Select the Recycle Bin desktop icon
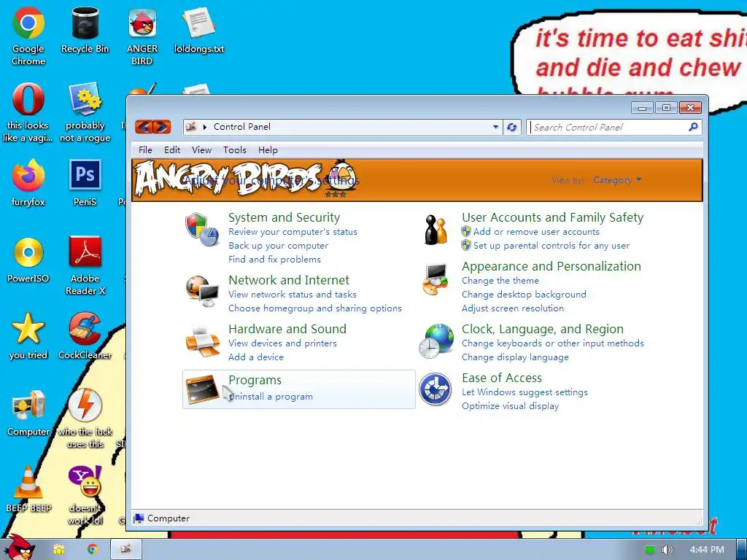This screenshot has height=560, width=747. (85, 29)
